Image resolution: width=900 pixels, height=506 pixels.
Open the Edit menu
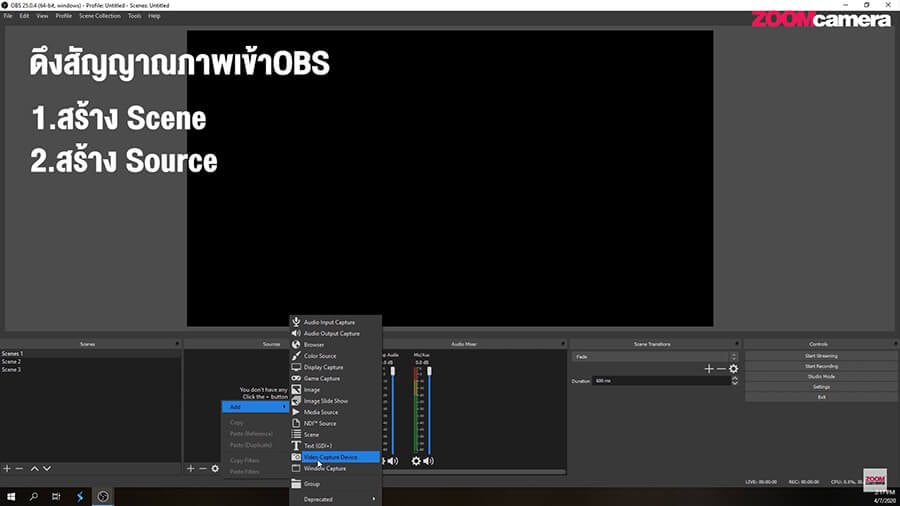24,16
